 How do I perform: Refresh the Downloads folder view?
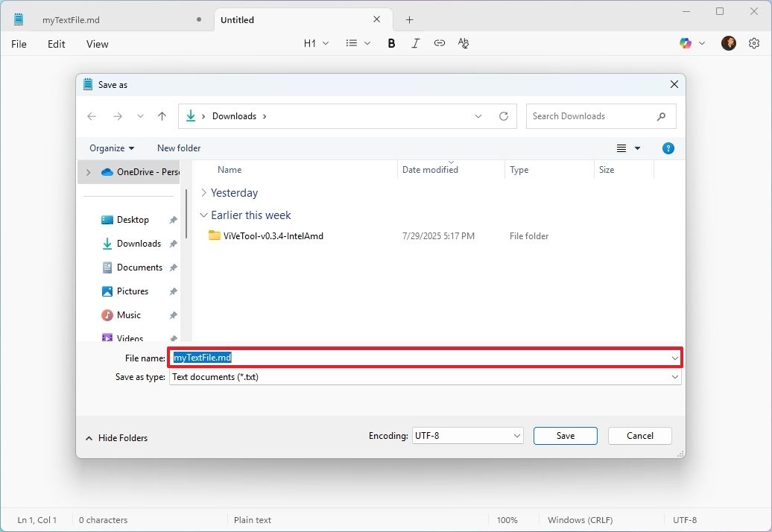(504, 116)
